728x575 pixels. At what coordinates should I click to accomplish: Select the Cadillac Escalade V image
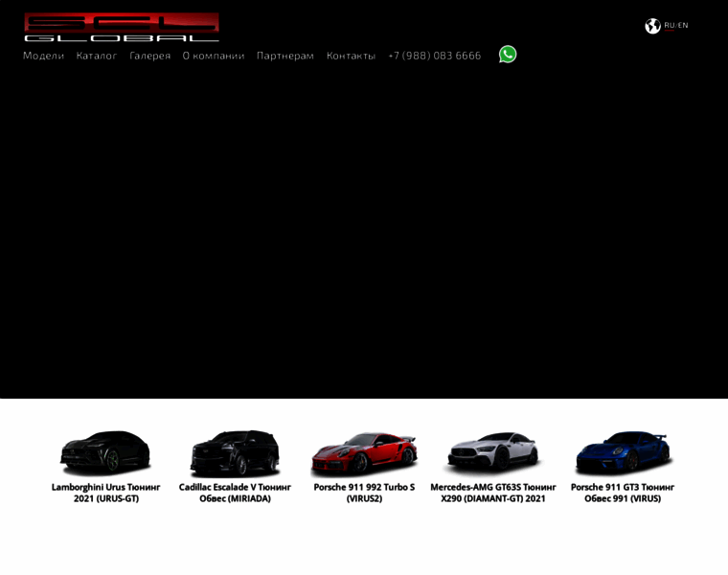point(235,452)
